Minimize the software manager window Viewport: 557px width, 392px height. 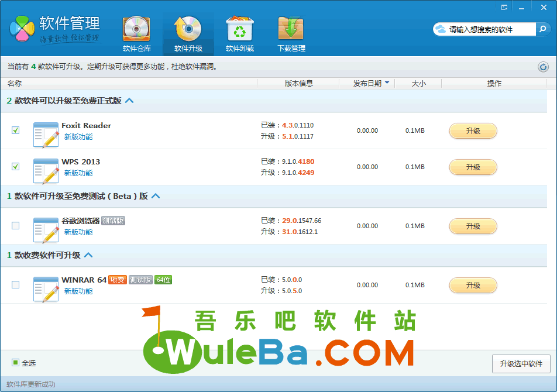(521, 8)
